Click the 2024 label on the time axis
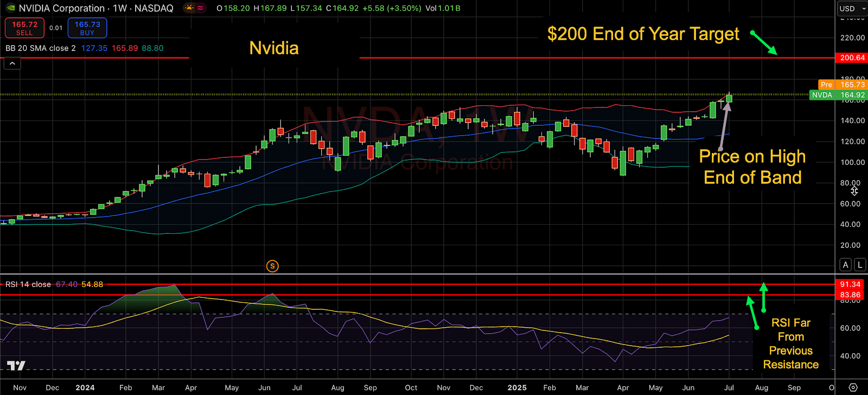The width and height of the screenshot is (868, 395). 85,387
